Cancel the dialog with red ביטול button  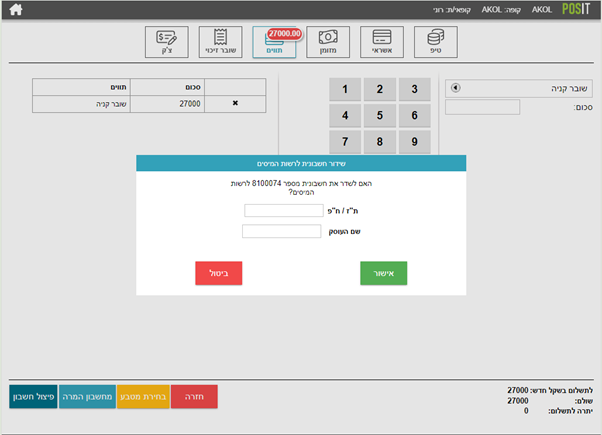(218, 273)
